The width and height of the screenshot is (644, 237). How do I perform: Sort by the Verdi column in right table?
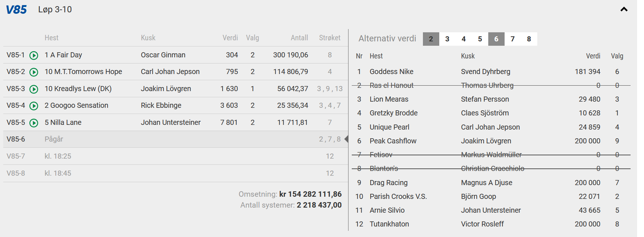pyautogui.click(x=593, y=56)
